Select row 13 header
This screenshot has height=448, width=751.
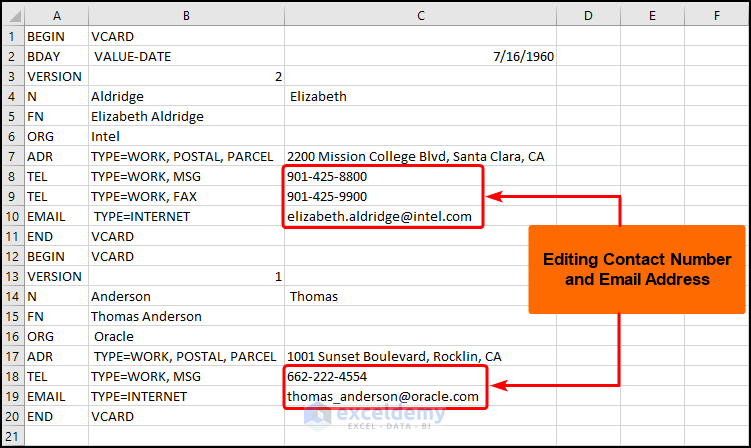(x=13, y=276)
